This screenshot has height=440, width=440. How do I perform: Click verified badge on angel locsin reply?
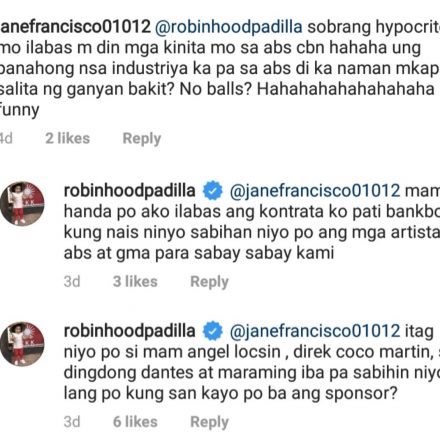coord(212,331)
